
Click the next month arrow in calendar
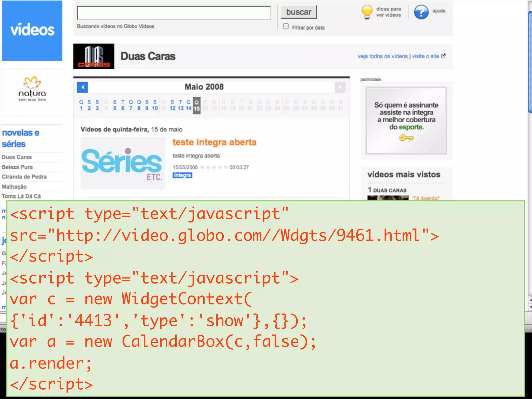point(340,87)
